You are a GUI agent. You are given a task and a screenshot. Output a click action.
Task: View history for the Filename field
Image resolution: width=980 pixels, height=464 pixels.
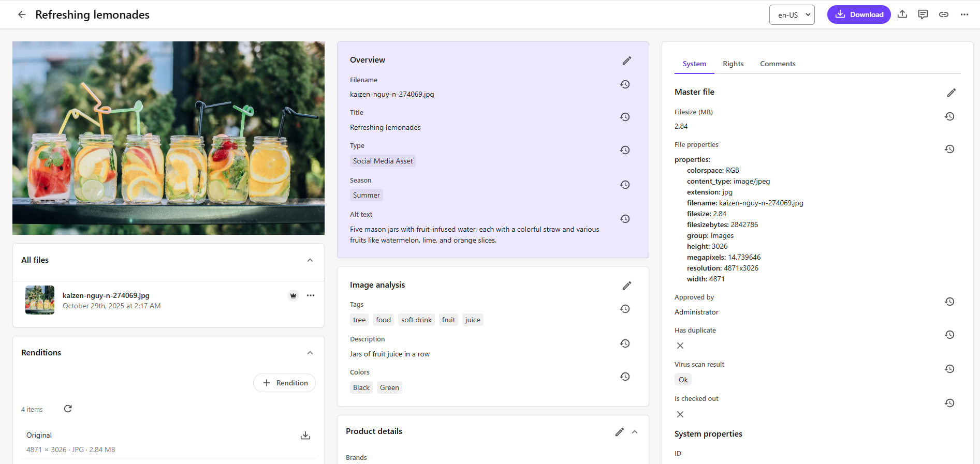tap(625, 84)
